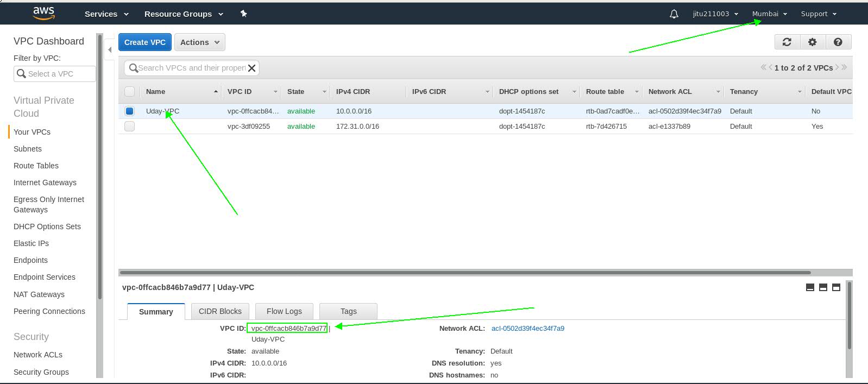Open Subnets in the sidebar

coord(28,149)
